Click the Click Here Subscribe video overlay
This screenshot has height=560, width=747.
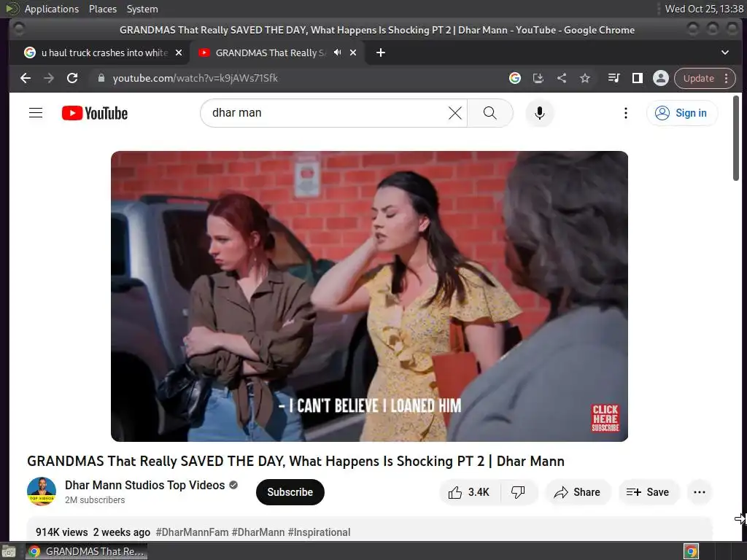click(605, 418)
